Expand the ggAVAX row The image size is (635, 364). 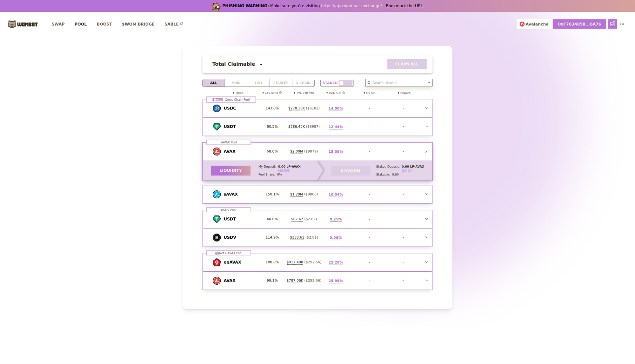[x=426, y=262]
